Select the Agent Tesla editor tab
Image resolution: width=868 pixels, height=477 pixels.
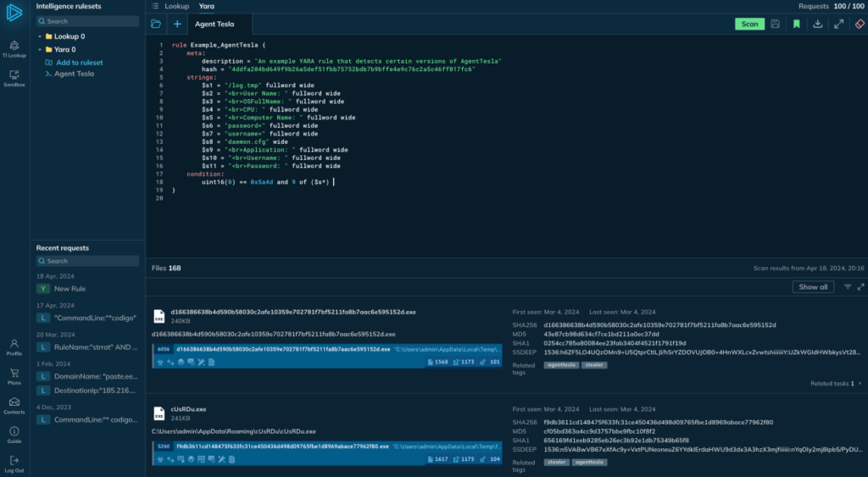[214, 24]
